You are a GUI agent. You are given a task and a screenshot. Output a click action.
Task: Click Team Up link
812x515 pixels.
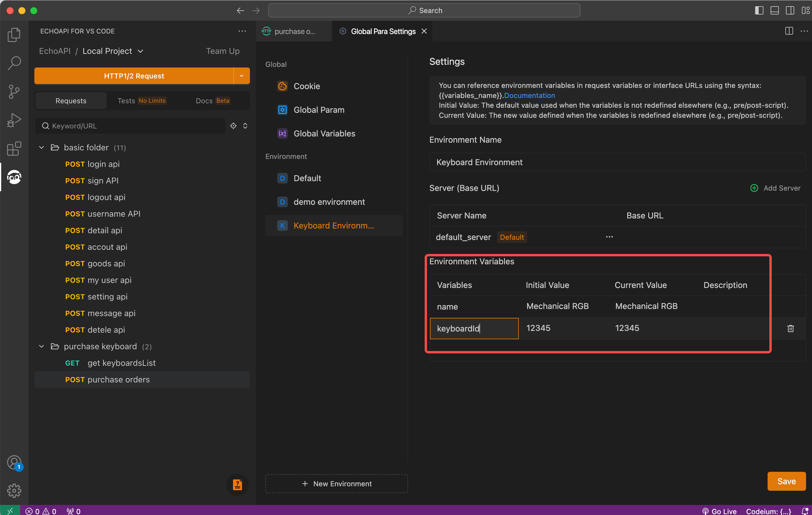point(223,51)
